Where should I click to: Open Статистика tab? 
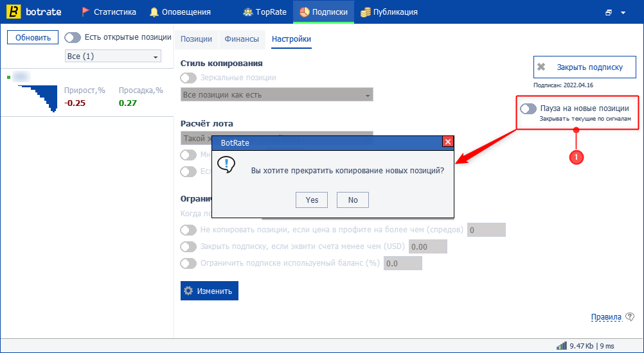click(x=109, y=12)
